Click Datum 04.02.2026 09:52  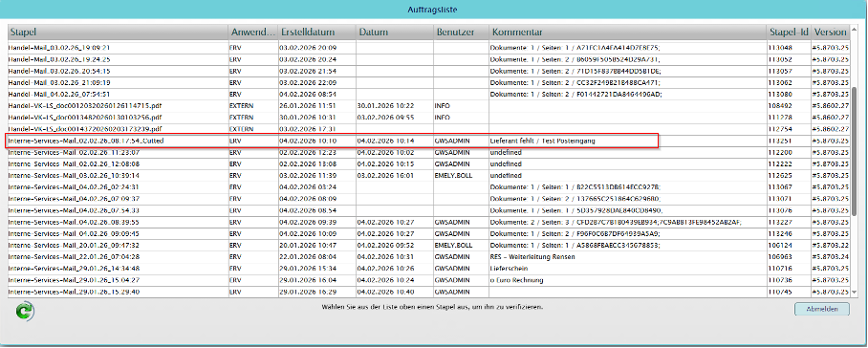coord(386,245)
